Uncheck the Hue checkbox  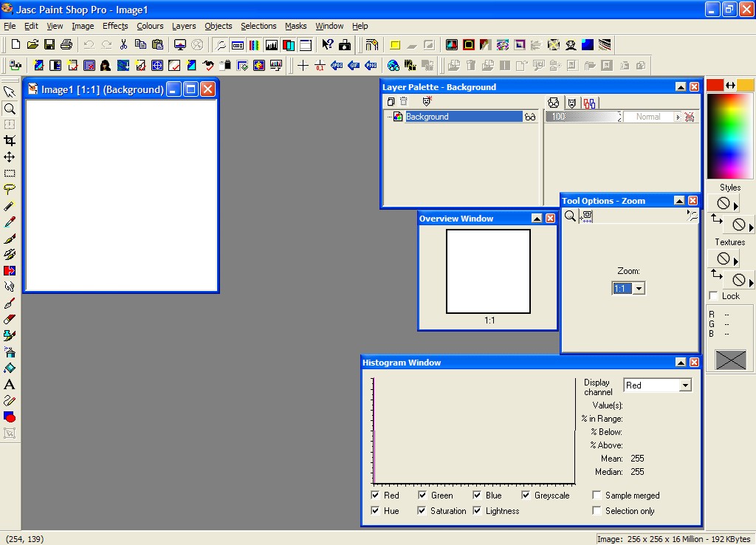coord(375,510)
